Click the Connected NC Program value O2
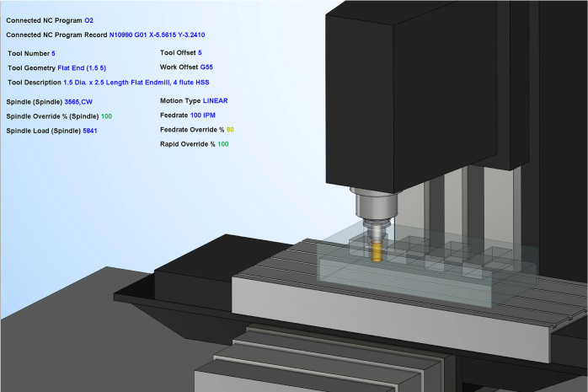Screen dimensions: 588x392 click(x=88, y=19)
